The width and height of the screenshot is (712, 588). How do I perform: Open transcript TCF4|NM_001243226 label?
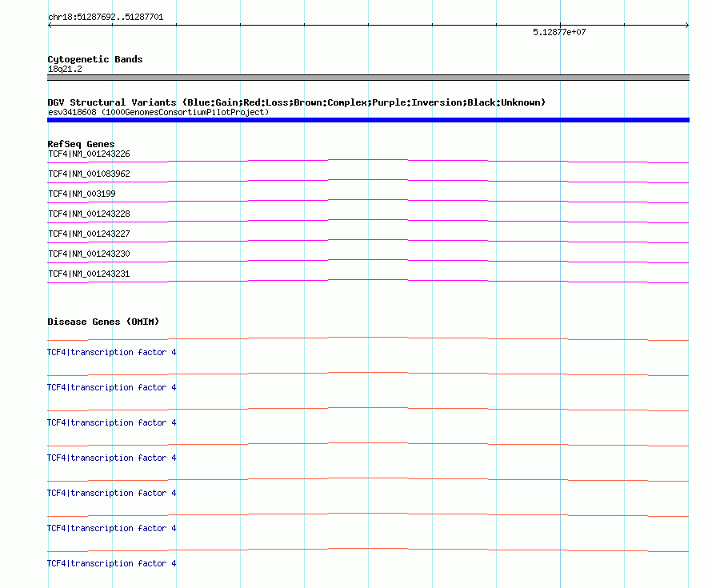point(89,154)
